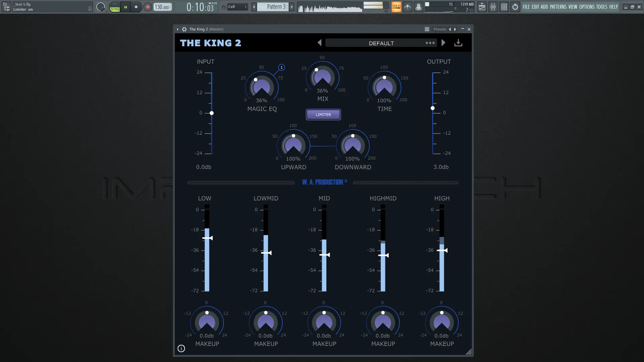Open the PATTERNS menu
Screen dimensions: 644x362
[558, 7]
